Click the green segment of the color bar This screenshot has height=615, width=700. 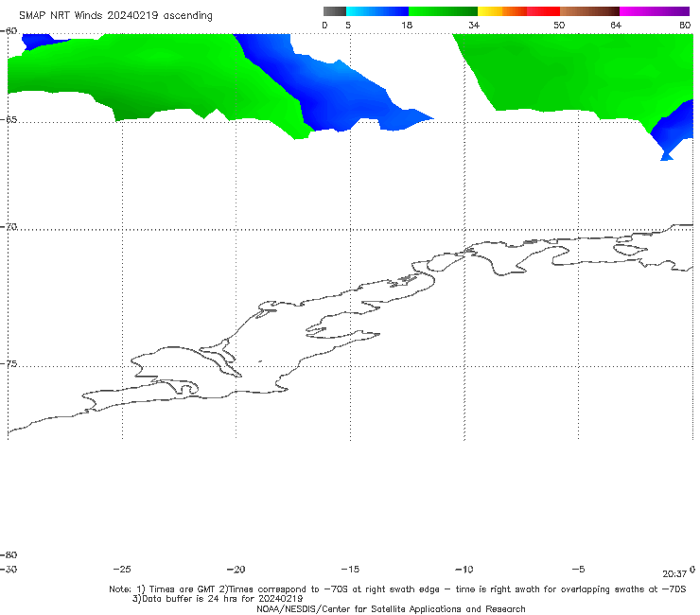(443, 11)
